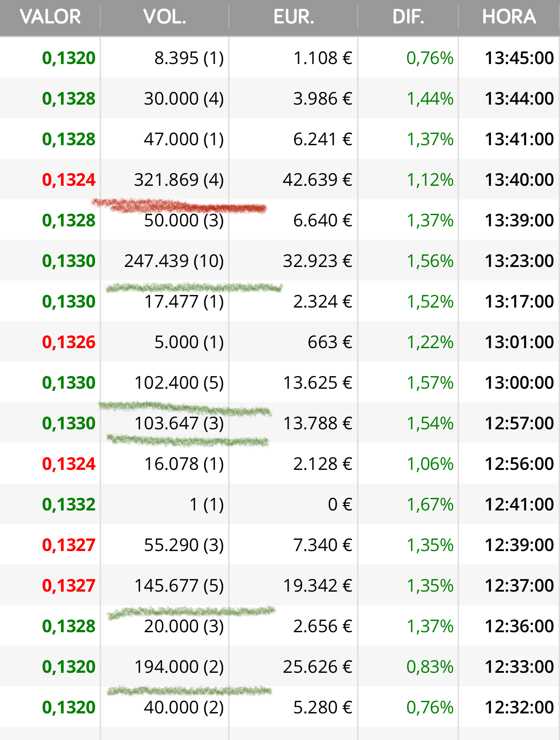Click the 1,06% difference value
The height and width of the screenshot is (740, 560).
point(430,464)
